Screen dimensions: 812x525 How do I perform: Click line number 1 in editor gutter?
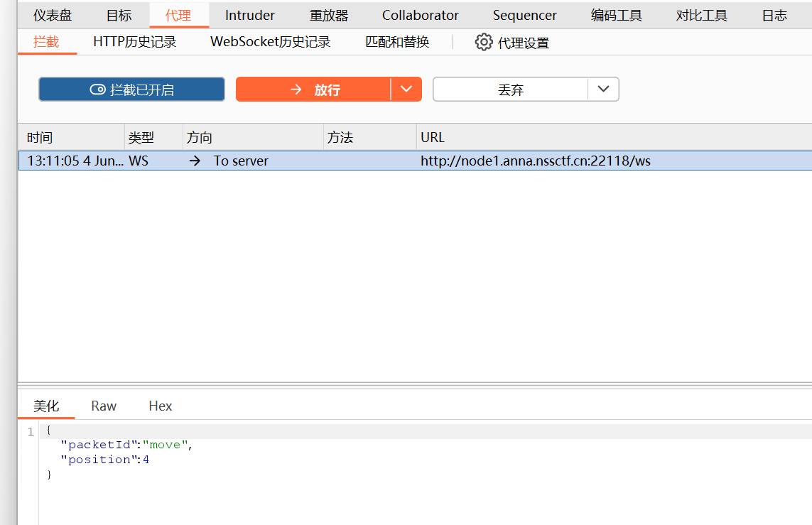(x=31, y=431)
